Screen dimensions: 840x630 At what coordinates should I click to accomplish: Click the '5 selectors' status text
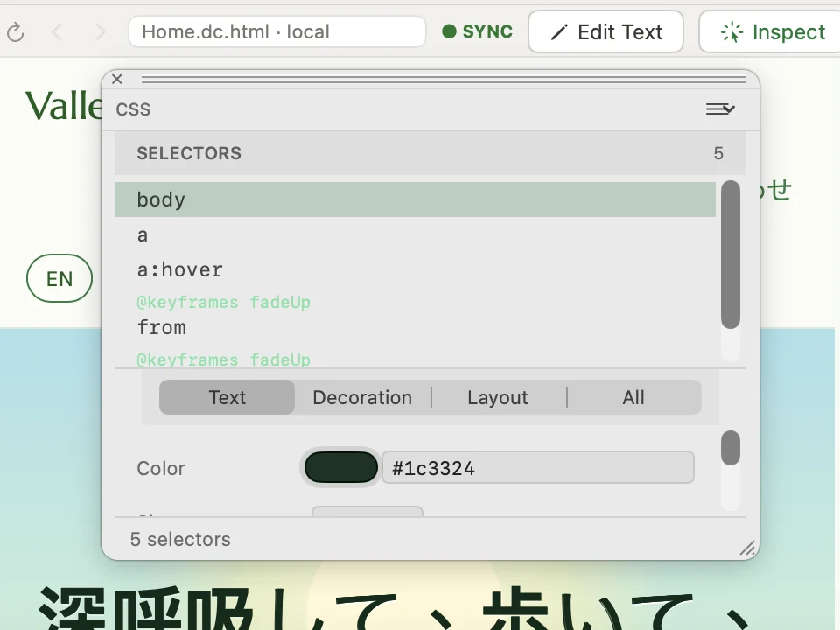[180, 540]
